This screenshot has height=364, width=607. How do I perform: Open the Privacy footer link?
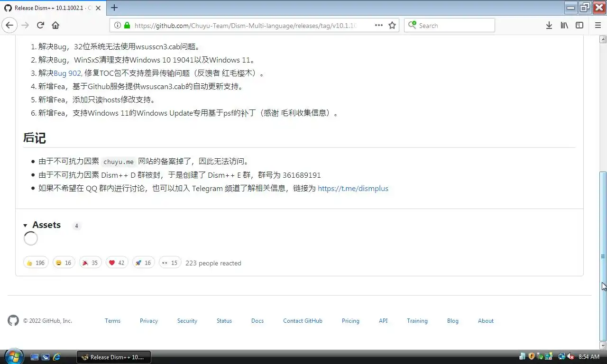[149, 321]
